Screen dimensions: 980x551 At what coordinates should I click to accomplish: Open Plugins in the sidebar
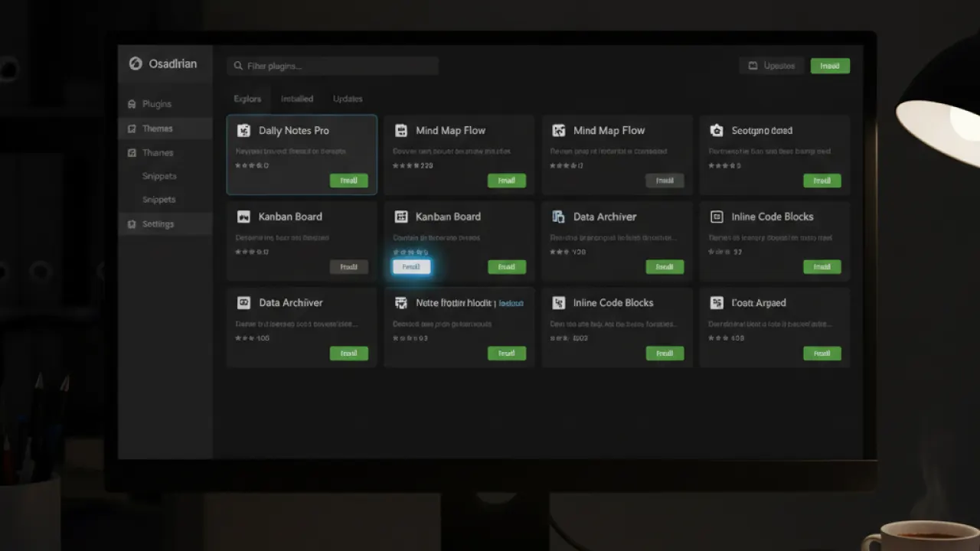click(157, 103)
